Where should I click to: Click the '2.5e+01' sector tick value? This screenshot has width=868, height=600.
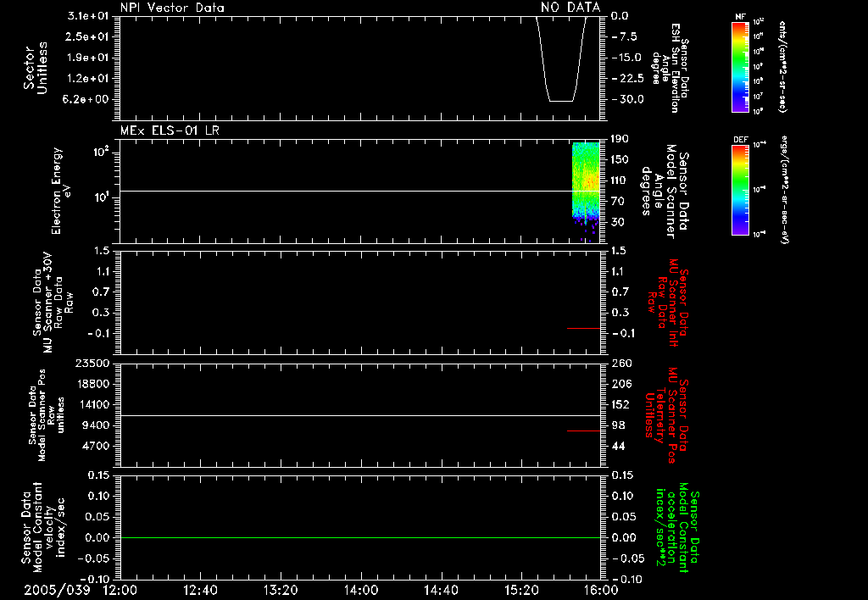(x=88, y=36)
